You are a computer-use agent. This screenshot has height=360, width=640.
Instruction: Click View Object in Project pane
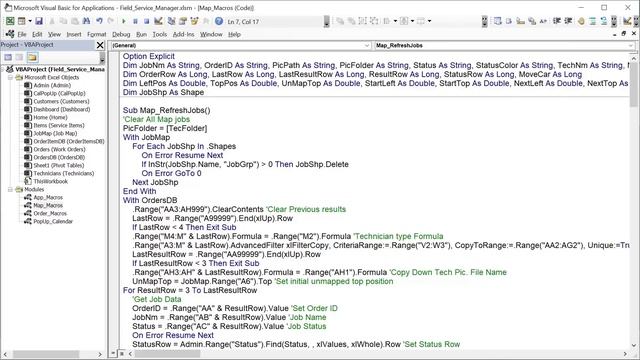point(20,57)
